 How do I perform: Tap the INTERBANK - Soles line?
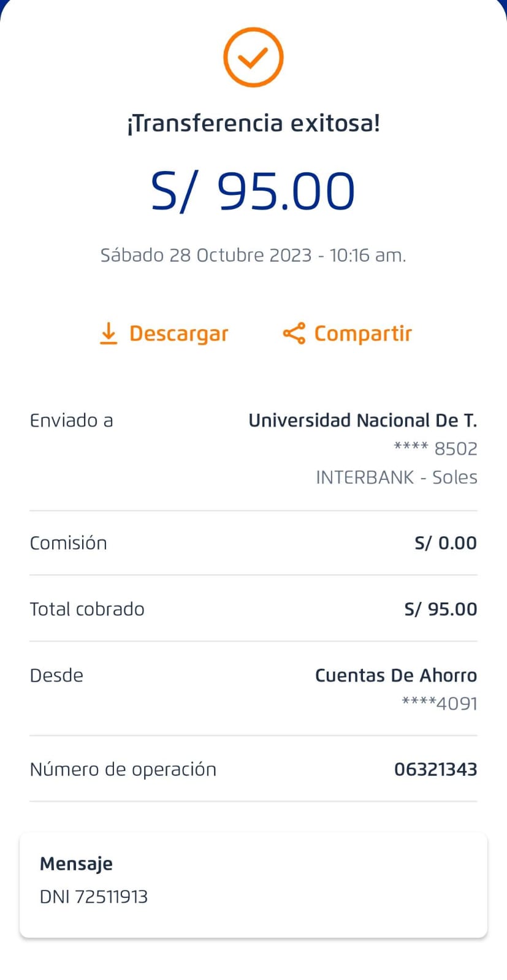[396, 477]
